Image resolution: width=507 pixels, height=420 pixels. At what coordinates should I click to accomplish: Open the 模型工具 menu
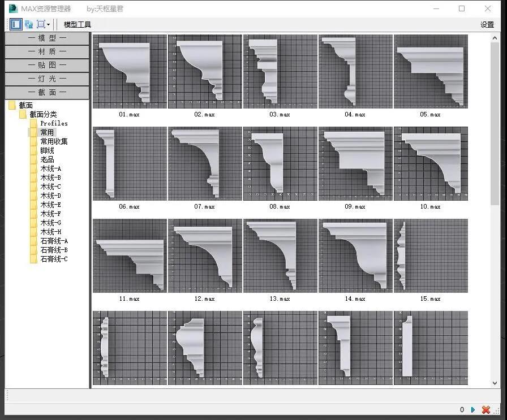click(x=77, y=24)
